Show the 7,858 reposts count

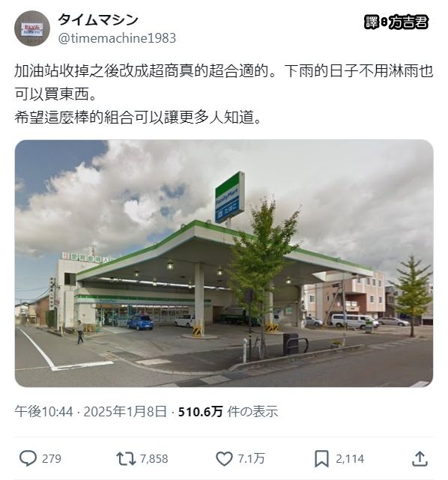pos(154,459)
